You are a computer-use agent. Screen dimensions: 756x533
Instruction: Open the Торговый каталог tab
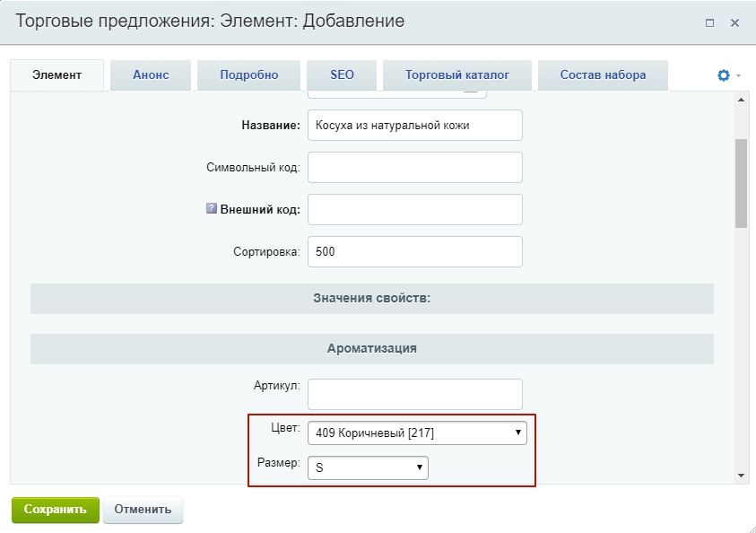click(457, 74)
